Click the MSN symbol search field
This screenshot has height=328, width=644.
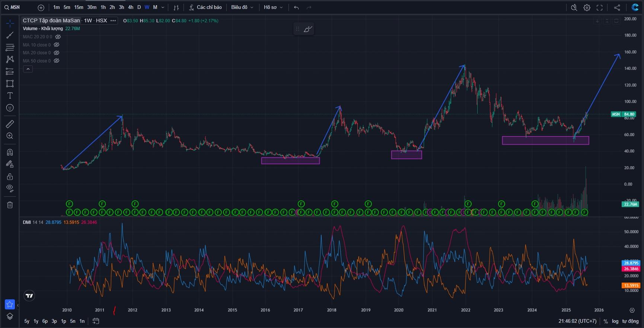point(15,7)
